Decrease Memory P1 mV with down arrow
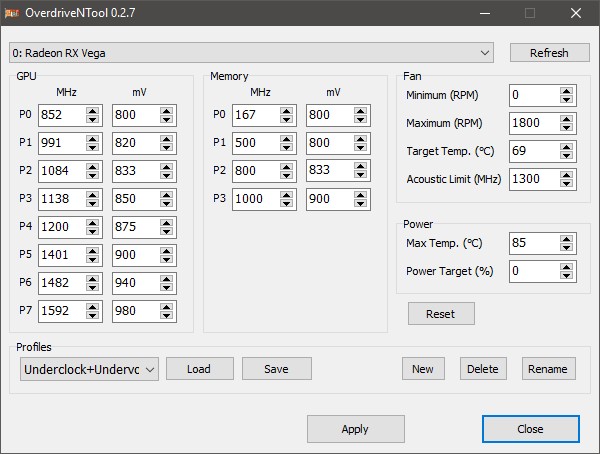Viewport: 600px width, 454px height. tap(360, 147)
